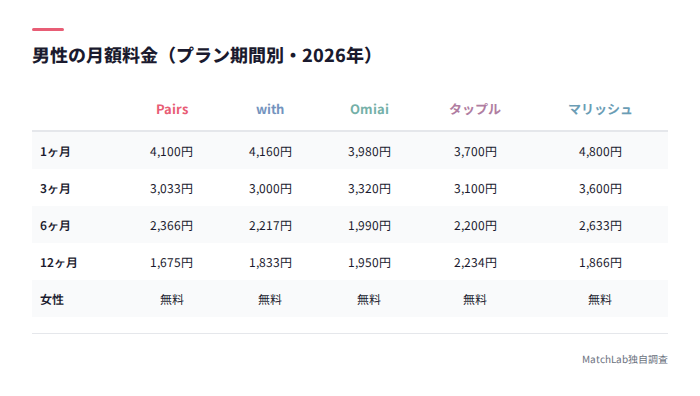Screen dimensions: 700x396
Task: Select the 3,700円 cell
Action: (x=475, y=152)
